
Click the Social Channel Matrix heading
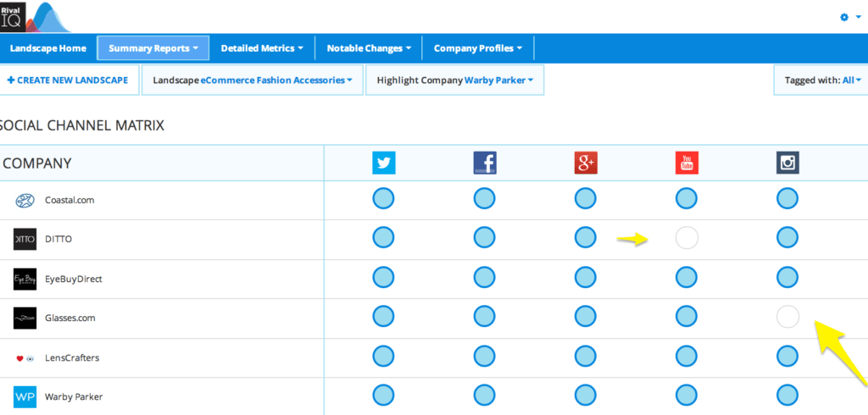[x=82, y=125]
